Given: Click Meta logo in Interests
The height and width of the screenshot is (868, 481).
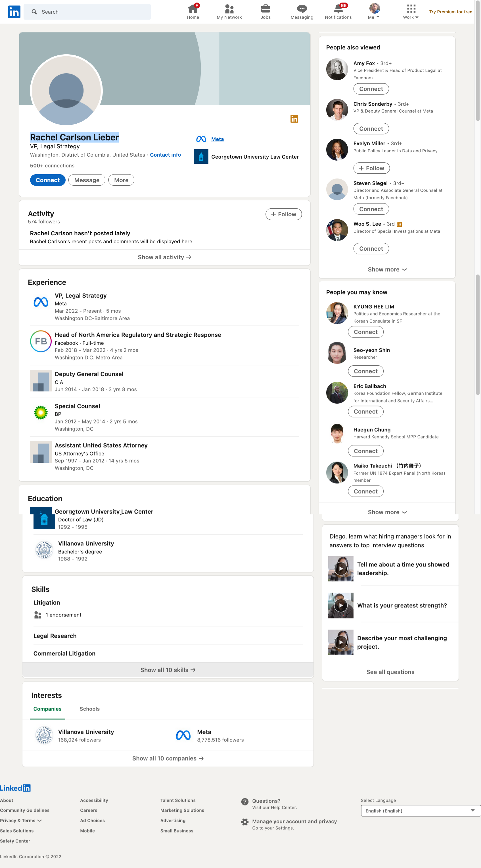Looking at the screenshot, I should coord(183,736).
